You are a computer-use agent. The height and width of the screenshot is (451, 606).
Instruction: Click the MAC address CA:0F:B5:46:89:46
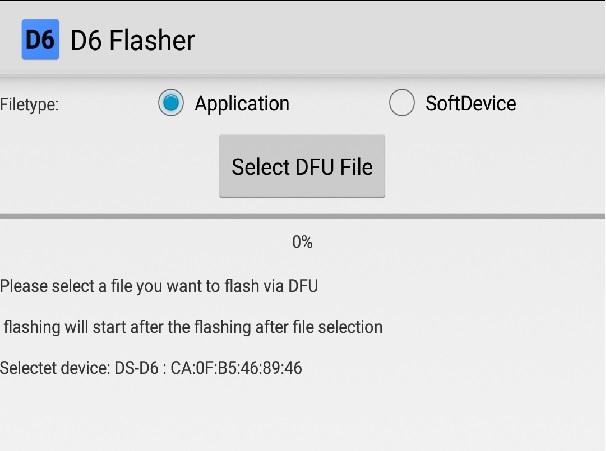[x=236, y=368]
